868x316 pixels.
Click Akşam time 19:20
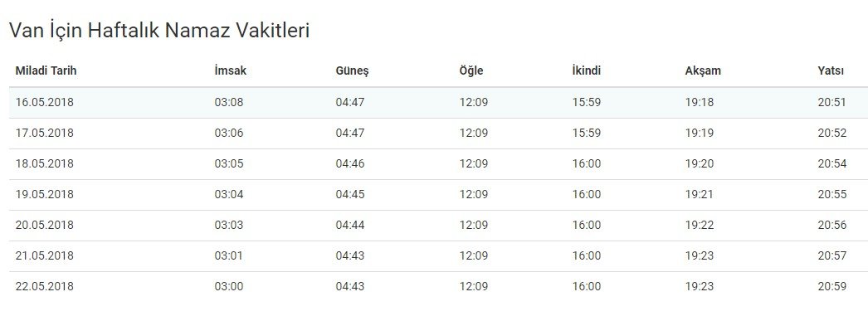tap(700, 164)
